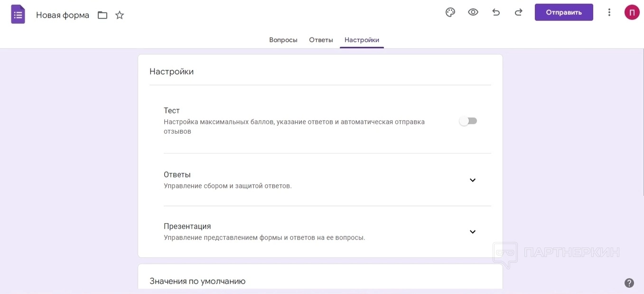
Task: Click the help question mark icon
Action: tap(629, 283)
